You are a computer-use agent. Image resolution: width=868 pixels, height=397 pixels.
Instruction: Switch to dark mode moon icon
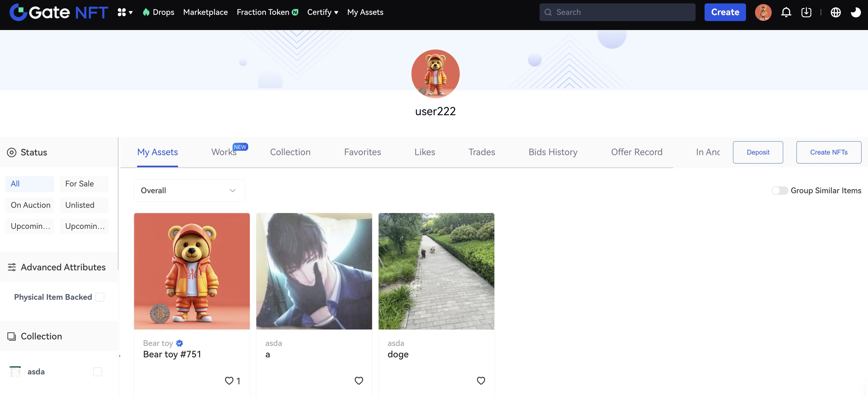tap(855, 12)
